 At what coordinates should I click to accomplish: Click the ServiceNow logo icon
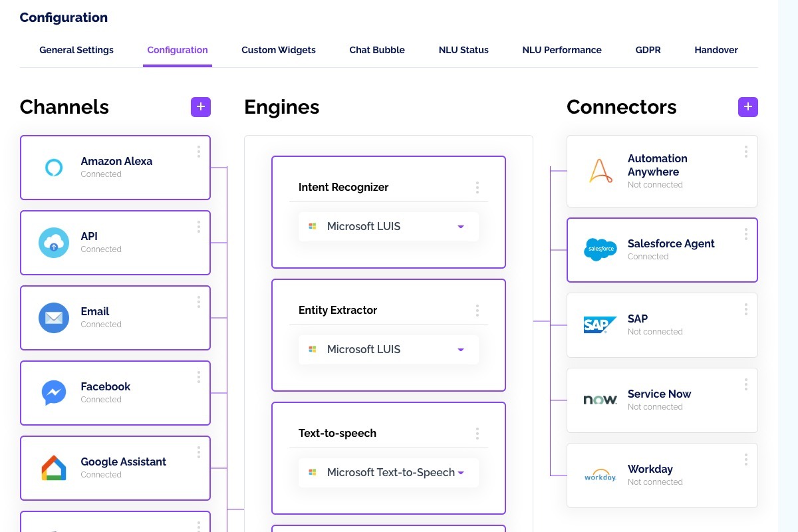coord(600,400)
